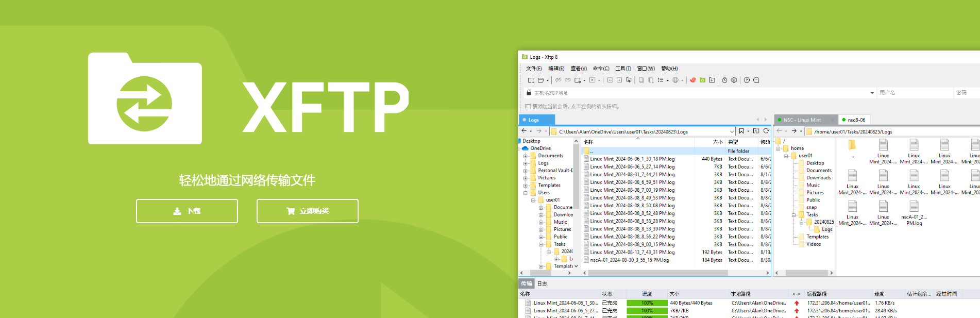The height and width of the screenshot is (318, 980).
Task: Click the bookmark icon in local address bar
Action: pyautogui.click(x=741, y=131)
